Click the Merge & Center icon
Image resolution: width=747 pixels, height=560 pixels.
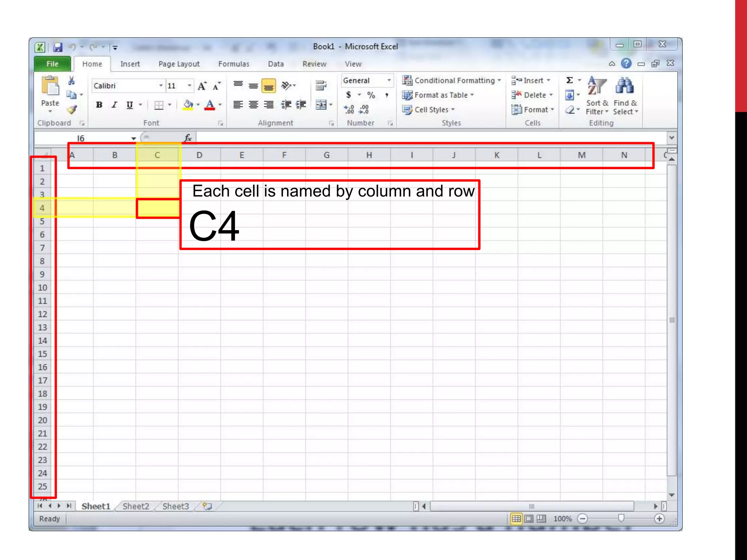coord(321,105)
